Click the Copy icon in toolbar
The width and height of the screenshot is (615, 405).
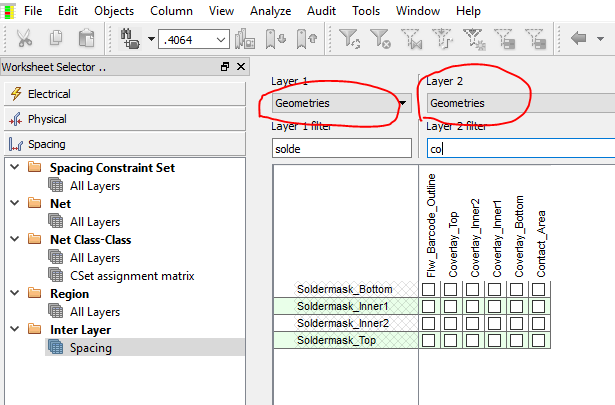55,39
